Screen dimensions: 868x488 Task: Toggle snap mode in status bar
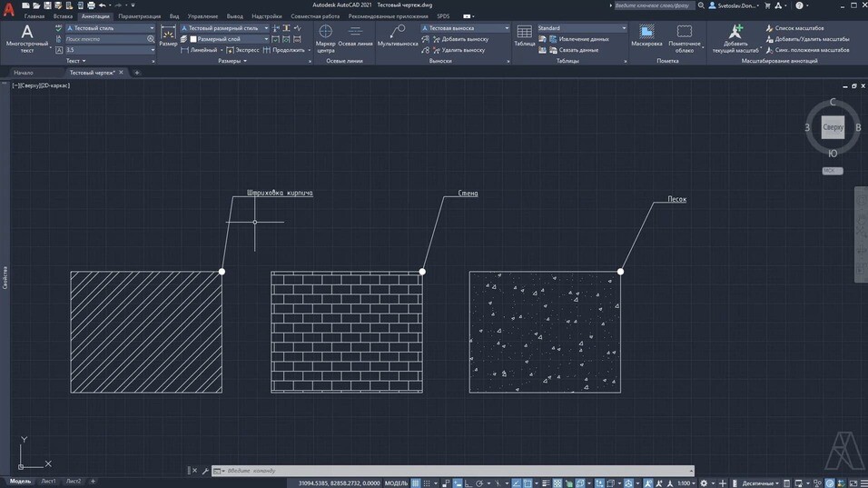point(427,483)
